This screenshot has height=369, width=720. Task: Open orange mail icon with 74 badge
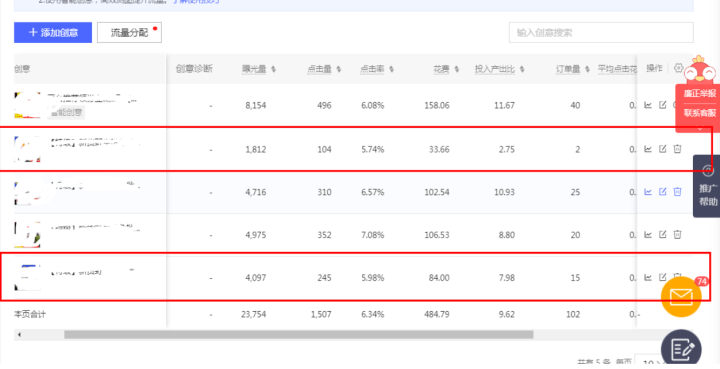[681, 297]
